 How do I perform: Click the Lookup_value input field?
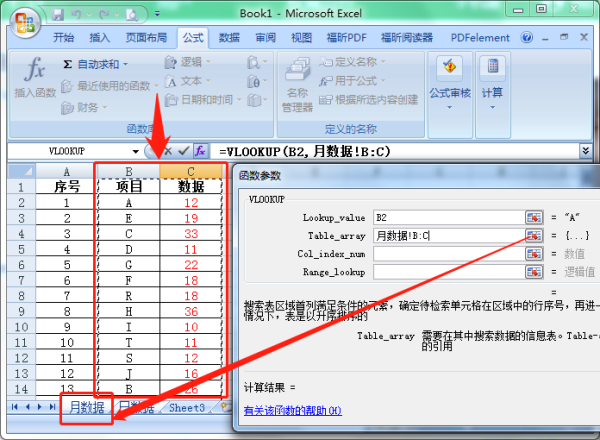coord(449,218)
